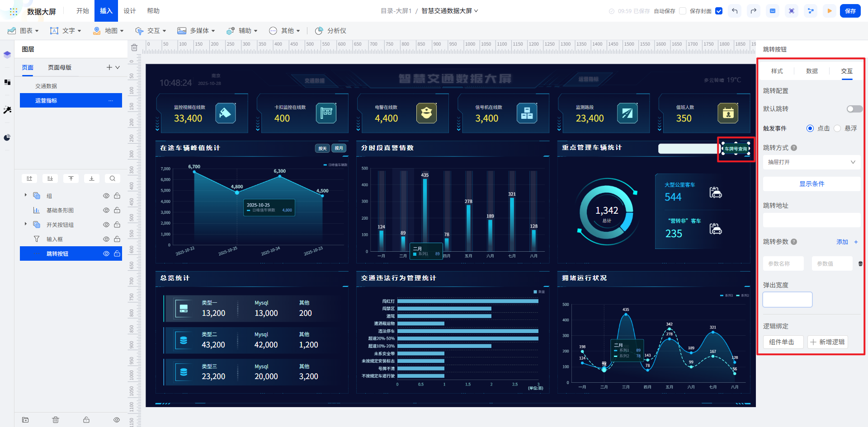
Task: Delete the jump parameter row
Action: tap(860, 263)
